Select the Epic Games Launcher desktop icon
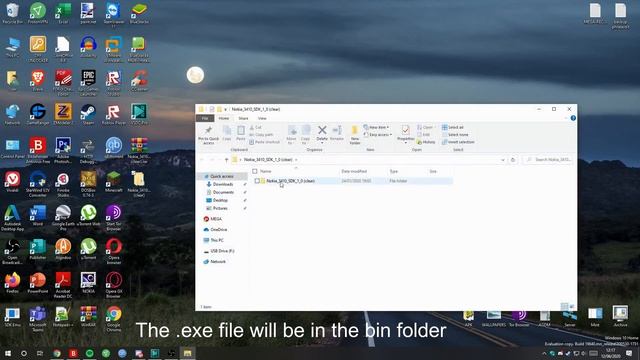This screenshot has width=640, height=360. [88, 82]
